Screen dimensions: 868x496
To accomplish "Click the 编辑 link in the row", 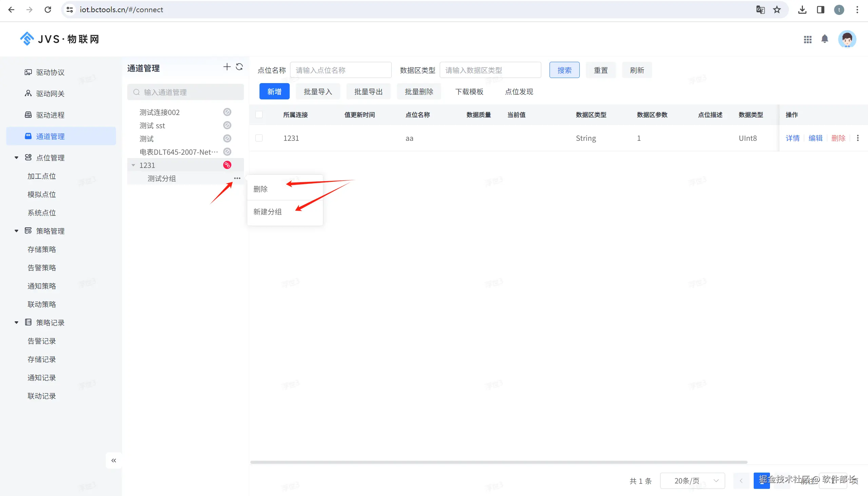I will (815, 138).
